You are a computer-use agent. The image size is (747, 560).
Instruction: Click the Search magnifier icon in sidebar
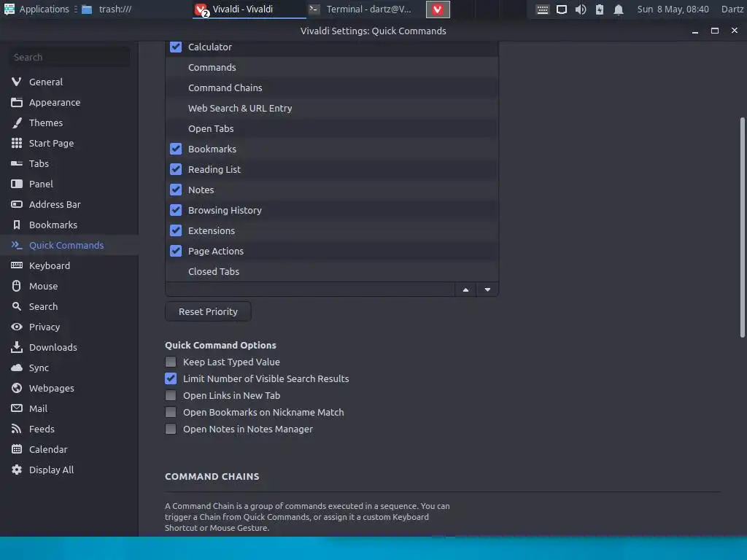click(x=17, y=306)
